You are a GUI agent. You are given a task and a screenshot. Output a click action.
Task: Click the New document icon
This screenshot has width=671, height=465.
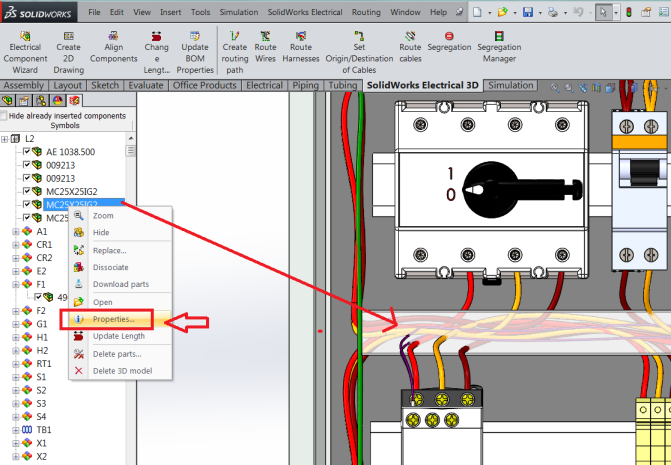[477, 12]
